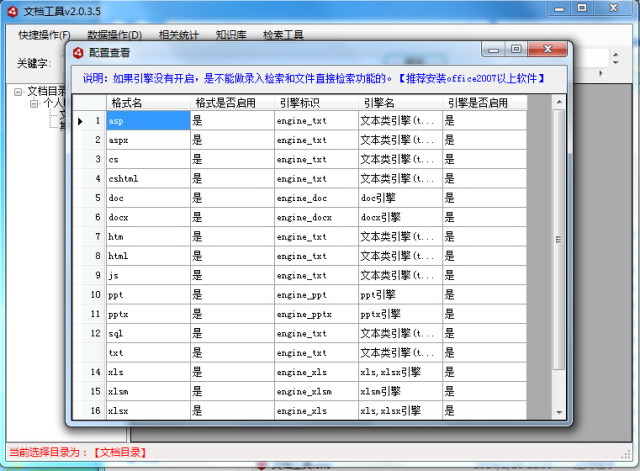
Task: Click the config table vertical scrollbar thumb
Action: click(x=559, y=240)
